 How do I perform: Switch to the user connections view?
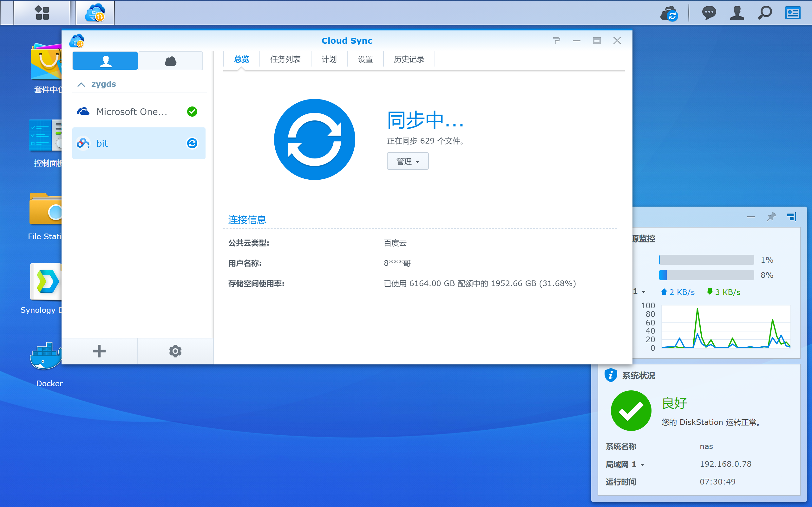[105, 61]
